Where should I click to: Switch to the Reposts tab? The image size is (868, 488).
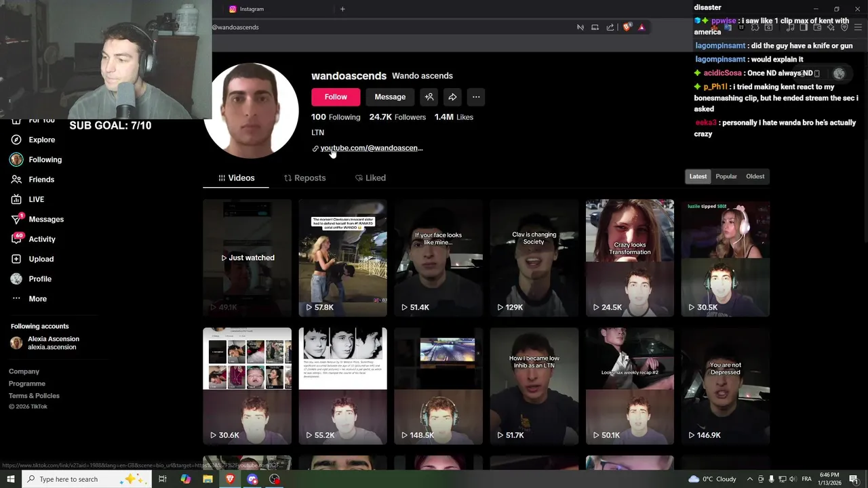tap(304, 178)
